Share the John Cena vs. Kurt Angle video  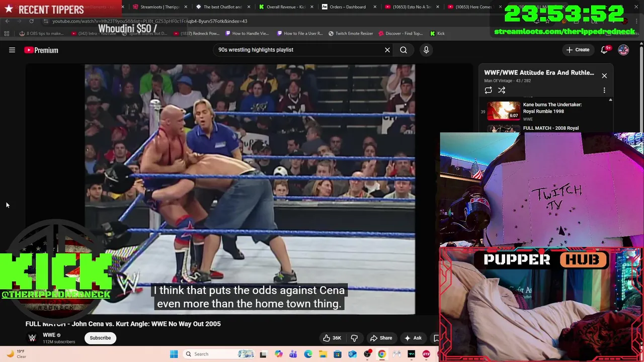pyautogui.click(x=381, y=338)
